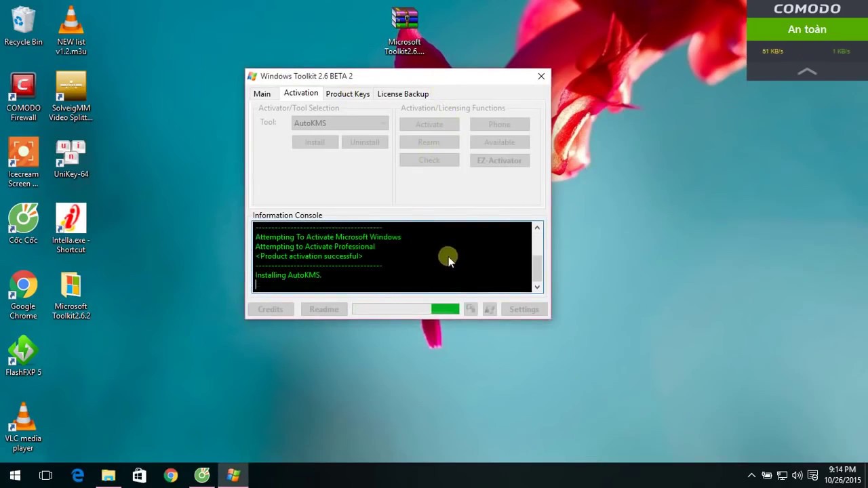Image resolution: width=868 pixels, height=488 pixels.
Task: Select the Icecream Screen Recorder shortcut
Action: pos(23,163)
